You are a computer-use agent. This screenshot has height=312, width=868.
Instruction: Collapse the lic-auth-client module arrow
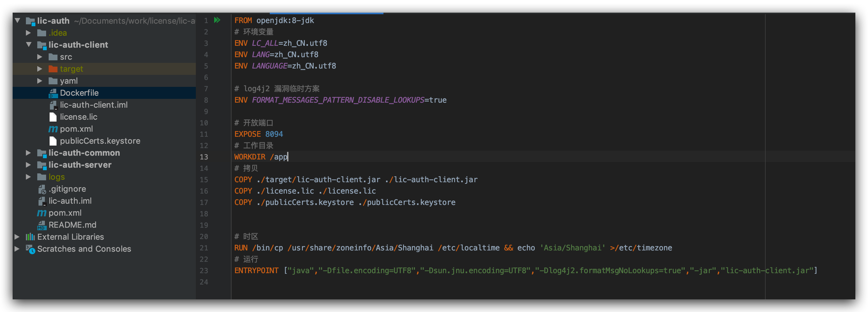(x=29, y=45)
